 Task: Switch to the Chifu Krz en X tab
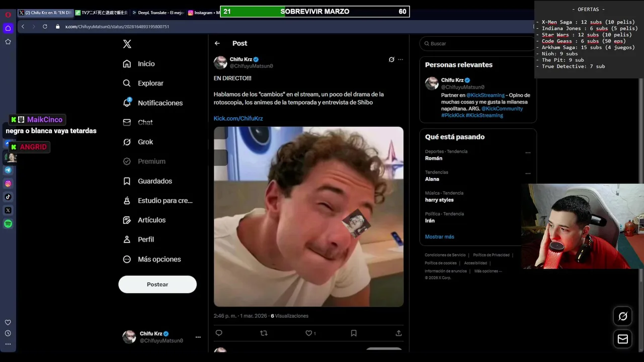point(45,13)
